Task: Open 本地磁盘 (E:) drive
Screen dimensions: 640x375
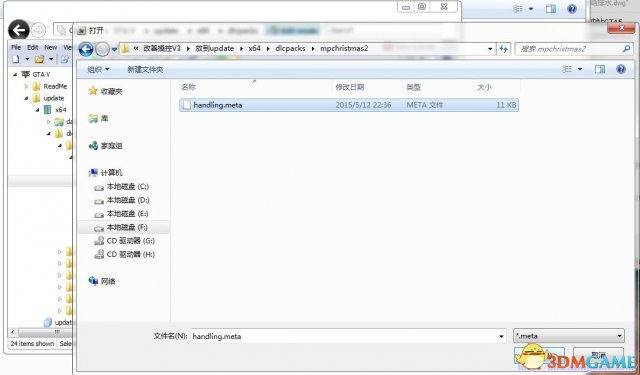Action: tap(122, 214)
